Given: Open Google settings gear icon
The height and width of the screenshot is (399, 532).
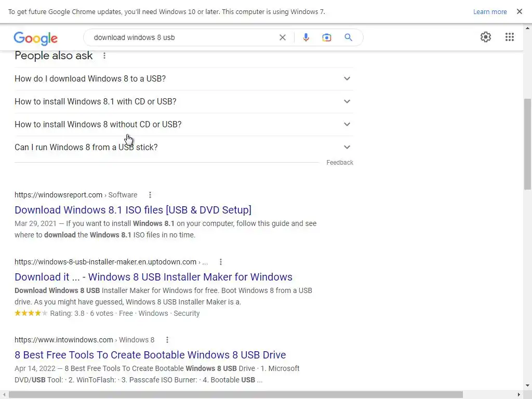Looking at the screenshot, I should coord(486,37).
